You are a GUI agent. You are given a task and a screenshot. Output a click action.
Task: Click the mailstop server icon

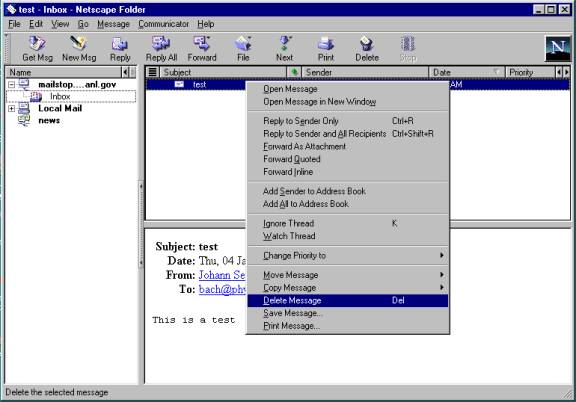pos(24,85)
